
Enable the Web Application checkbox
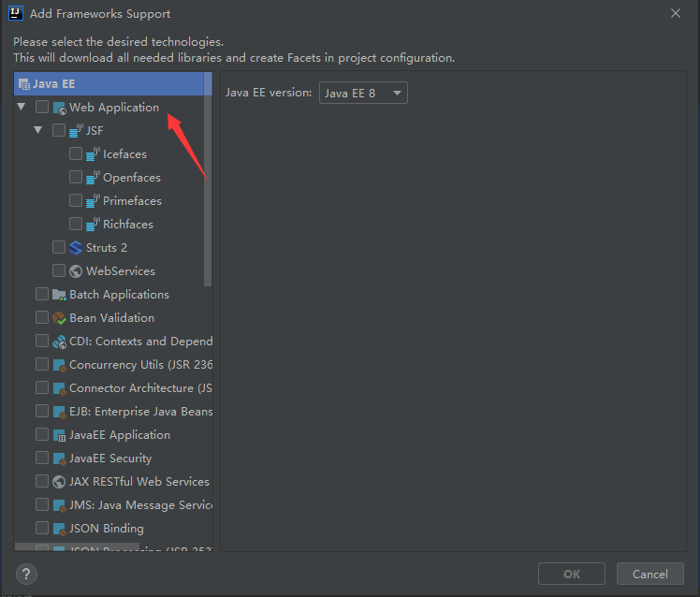[42, 108]
